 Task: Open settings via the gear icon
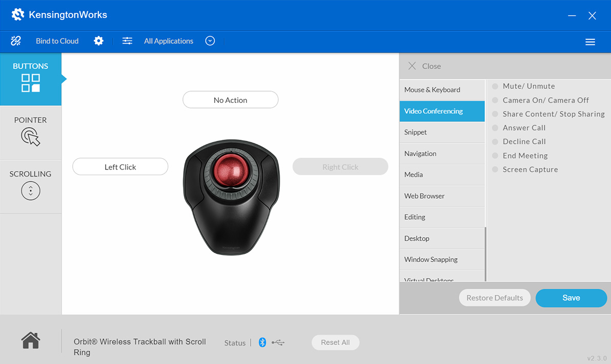pyautogui.click(x=98, y=41)
